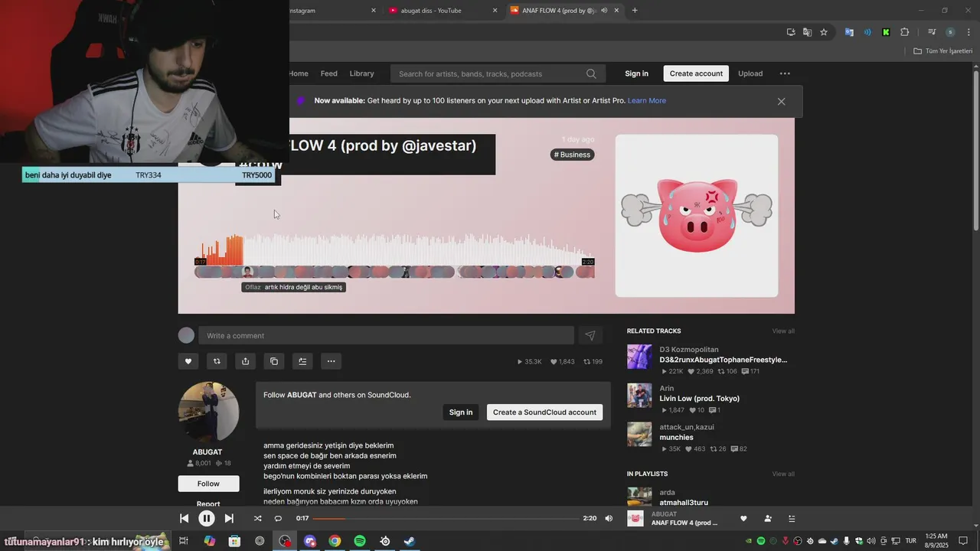
Task: Open the angry pig track artwork
Action: pos(697,216)
